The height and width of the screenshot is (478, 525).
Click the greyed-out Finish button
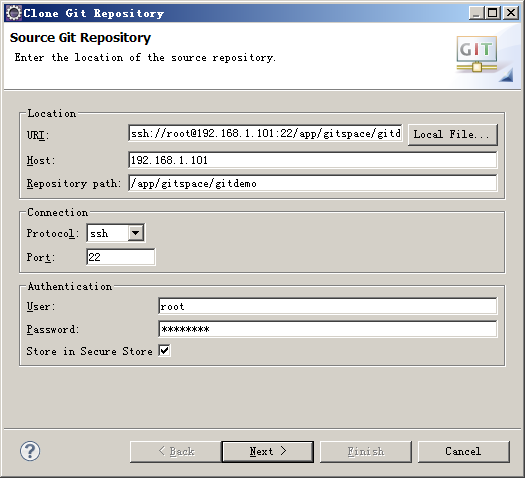click(x=366, y=452)
